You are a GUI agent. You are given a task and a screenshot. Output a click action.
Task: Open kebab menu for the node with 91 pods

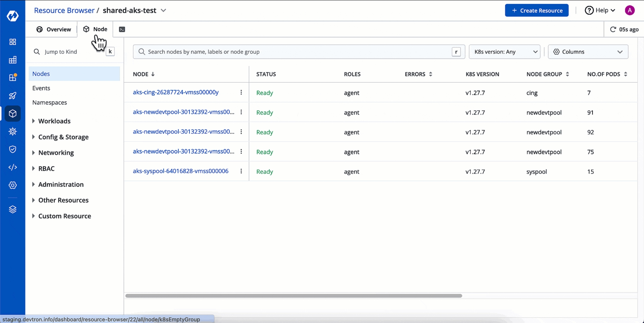click(241, 112)
